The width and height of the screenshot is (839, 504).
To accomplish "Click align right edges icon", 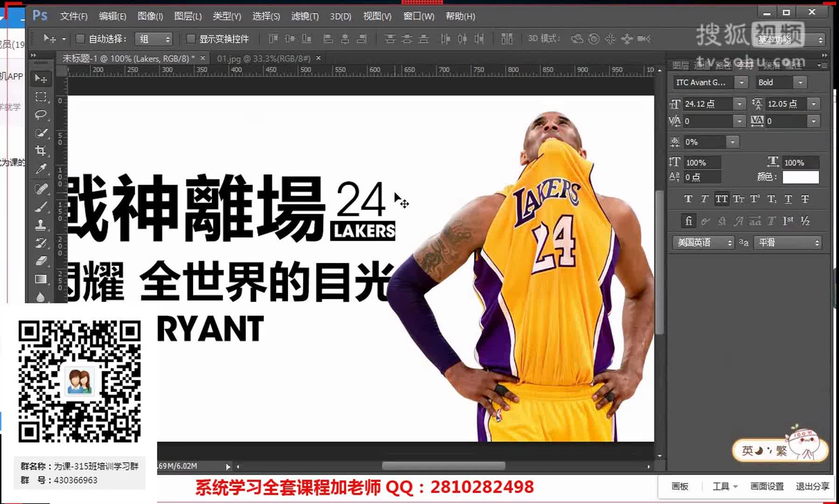I will coord(362,39).
